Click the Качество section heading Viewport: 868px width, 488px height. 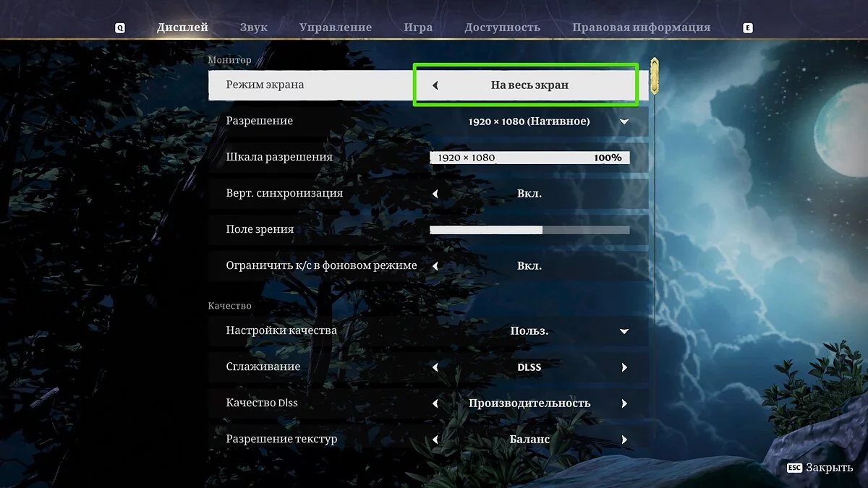[x=230, y=306]
